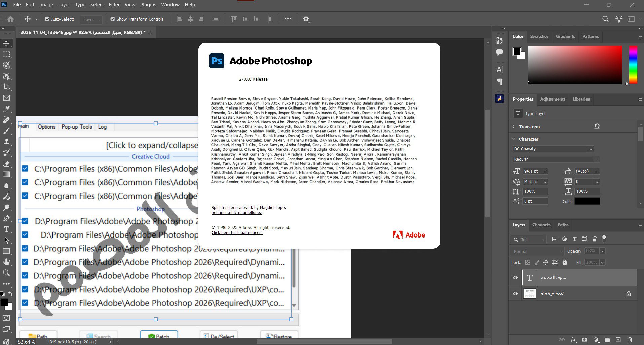Image resolution: width=644 pixels, height=345 pixels.
Task: Open the Filter menu
Action: [x=114, y=5]
